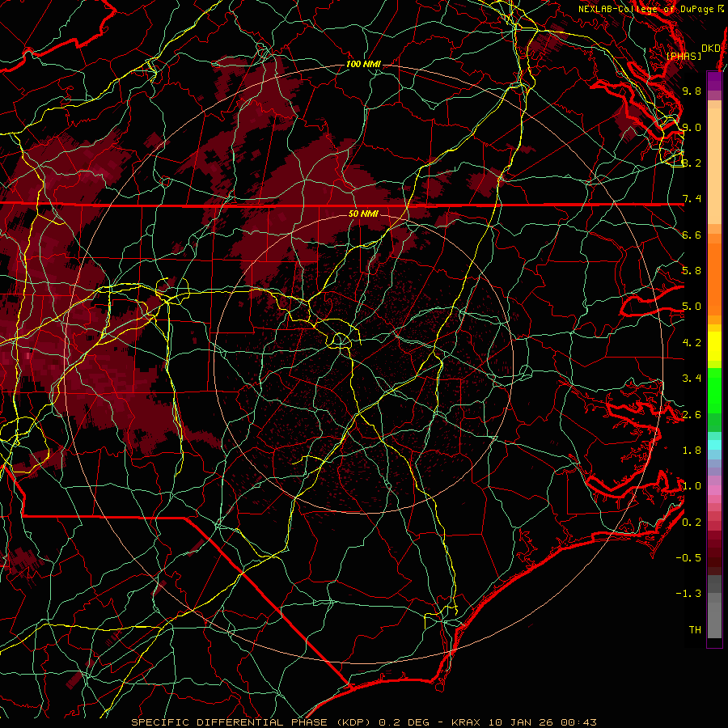The image size is (728, 728).
Task: Click the "TH" label on the scale
Action: click(695, 630)
